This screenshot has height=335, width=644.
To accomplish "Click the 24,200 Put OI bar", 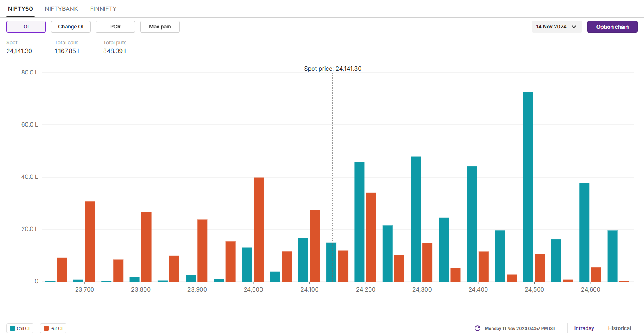I will click(371, 237).
